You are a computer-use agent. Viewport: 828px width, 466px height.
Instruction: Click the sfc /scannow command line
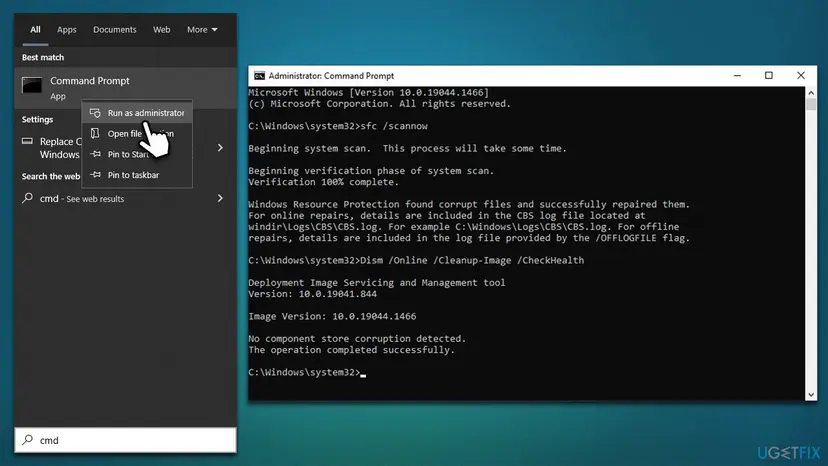(x=338, y=126)
